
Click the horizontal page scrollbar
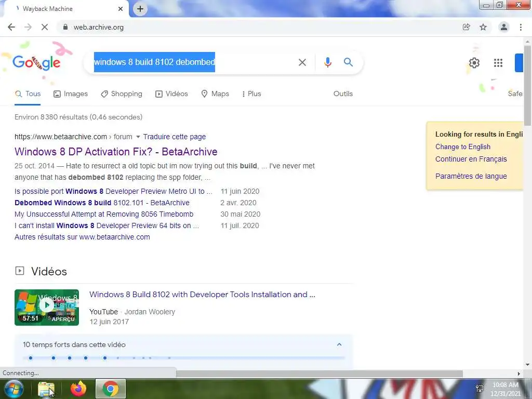coord(320,374)
